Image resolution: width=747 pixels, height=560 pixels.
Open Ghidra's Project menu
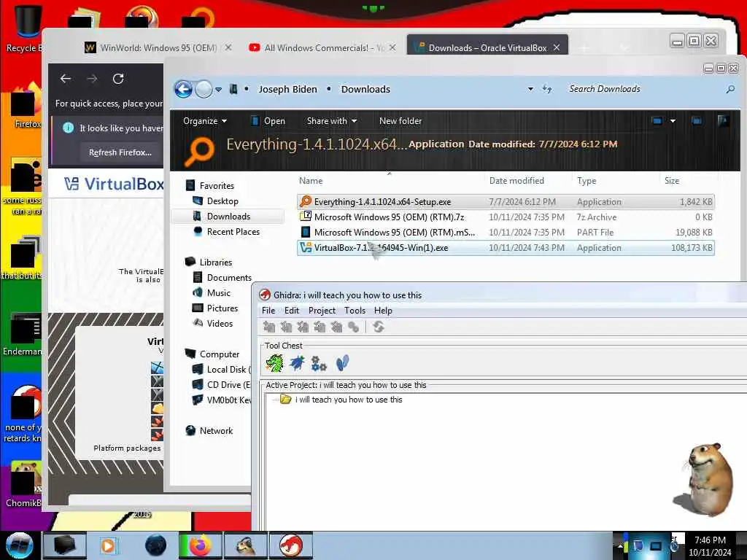click(x=322, y=311)
